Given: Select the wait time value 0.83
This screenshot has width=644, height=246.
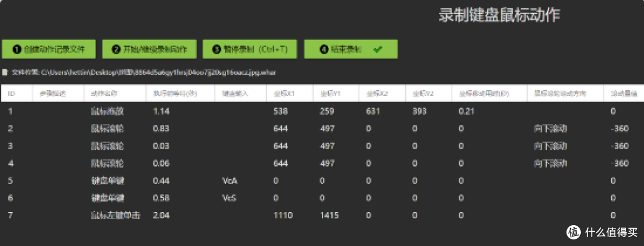Looking at the screenshot, I should pos(161,129).
